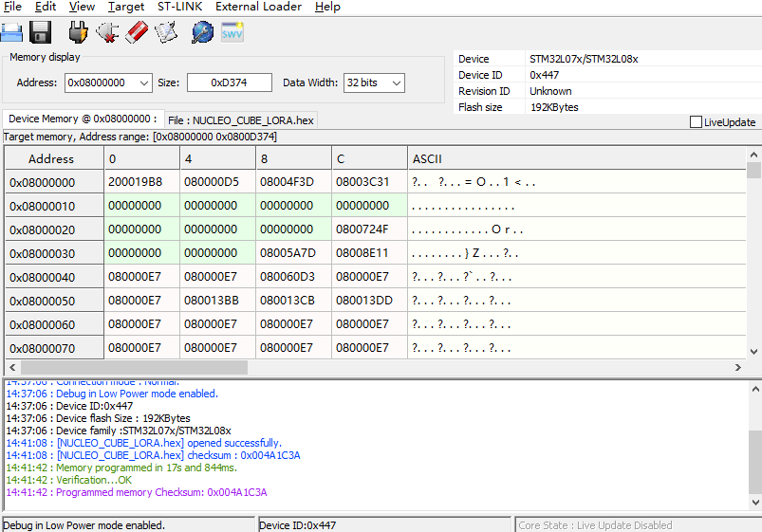Click memory table scroll down arrow

point(753,351)
